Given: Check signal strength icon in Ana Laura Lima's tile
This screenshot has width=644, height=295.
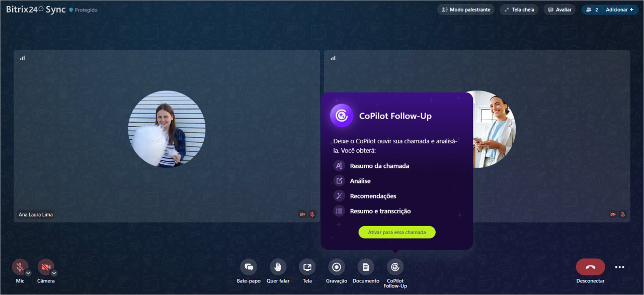Looking at the screenshot, I should (x=22, y=58).
